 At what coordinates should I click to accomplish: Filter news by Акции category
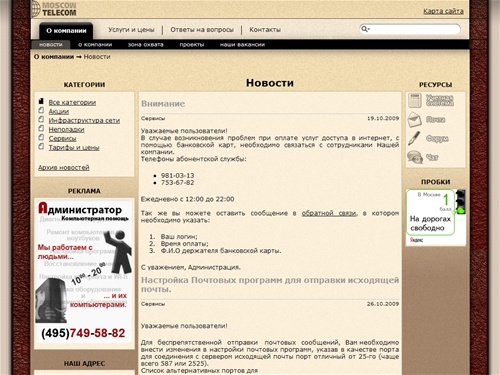click(x=59, y=111)
